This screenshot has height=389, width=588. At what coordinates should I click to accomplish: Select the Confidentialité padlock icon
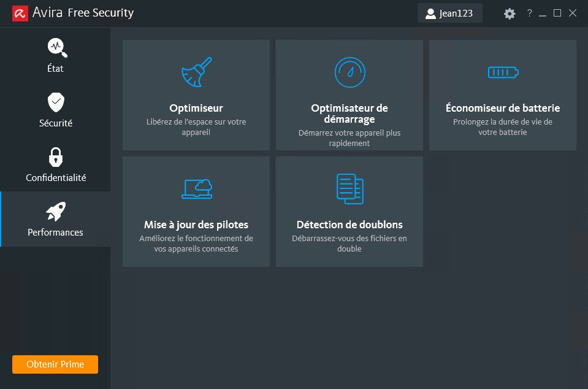tap(56, 157)
